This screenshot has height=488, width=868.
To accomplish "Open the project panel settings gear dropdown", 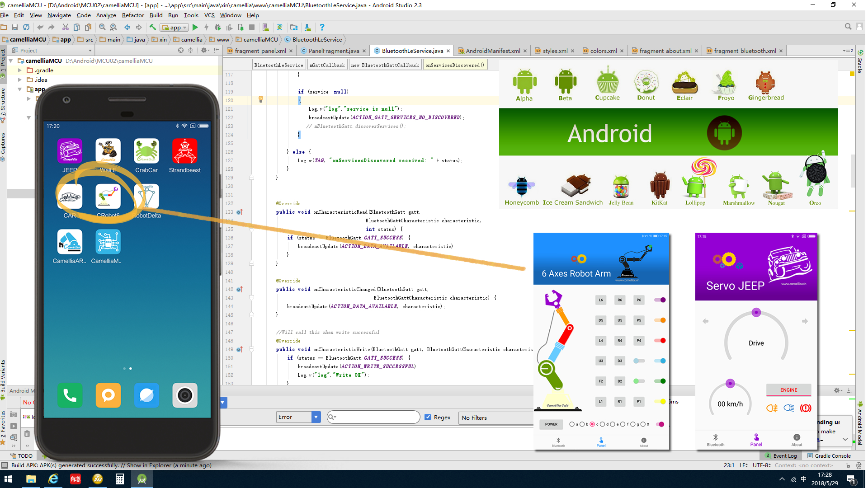I will click(205, 50).
